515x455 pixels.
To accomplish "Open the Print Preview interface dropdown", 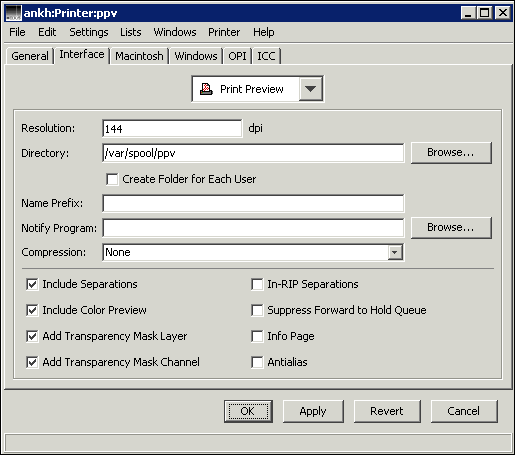I will click(310, 89).
